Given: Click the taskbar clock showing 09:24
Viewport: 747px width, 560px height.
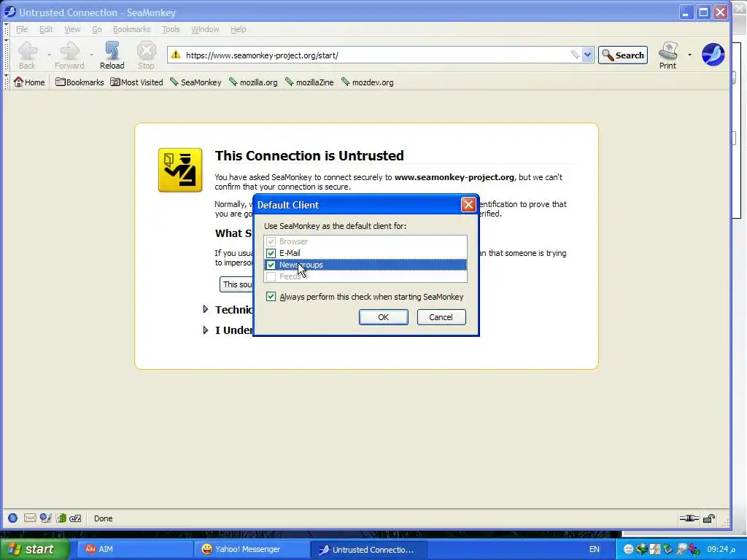Looking at the screenshot, I should [x=721, y=549].
